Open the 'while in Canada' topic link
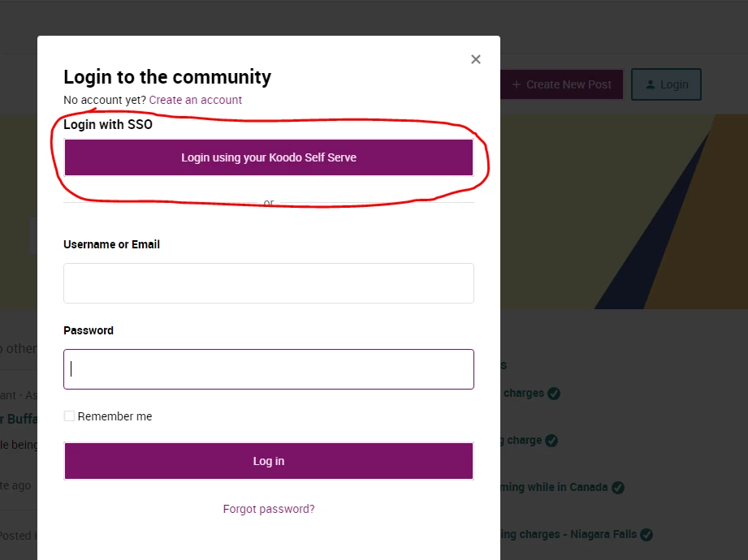This screenshot has width=748, height=560. point(554,487)
